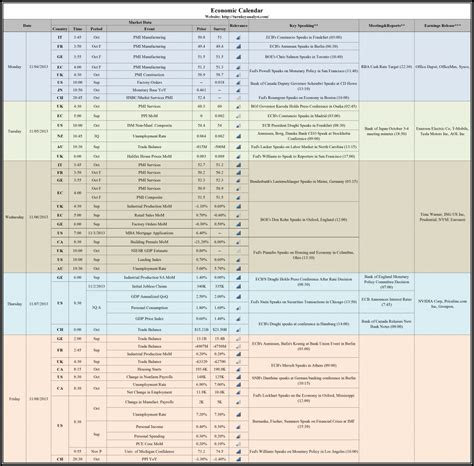Select the MBA Mortgage Applications event cell
Screen dimensions: 474x466
click(x=149, y=233)
